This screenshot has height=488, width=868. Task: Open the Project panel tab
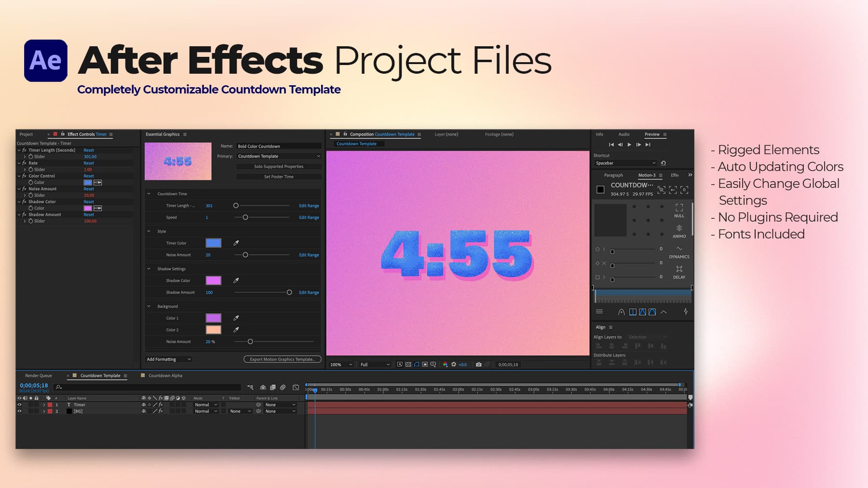tap(26, 134)
